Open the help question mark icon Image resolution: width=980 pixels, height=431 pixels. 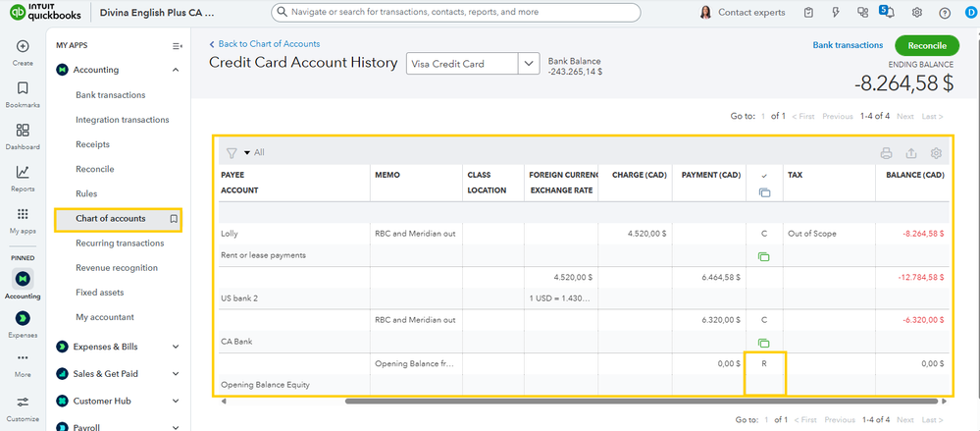(x=945, y=13)
